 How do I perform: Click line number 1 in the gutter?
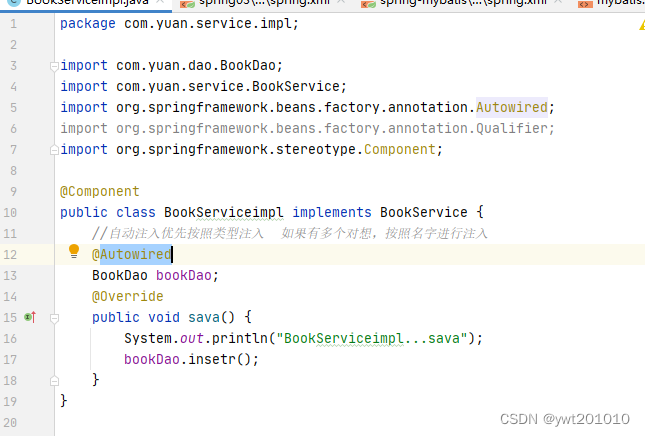click(14, 24)
